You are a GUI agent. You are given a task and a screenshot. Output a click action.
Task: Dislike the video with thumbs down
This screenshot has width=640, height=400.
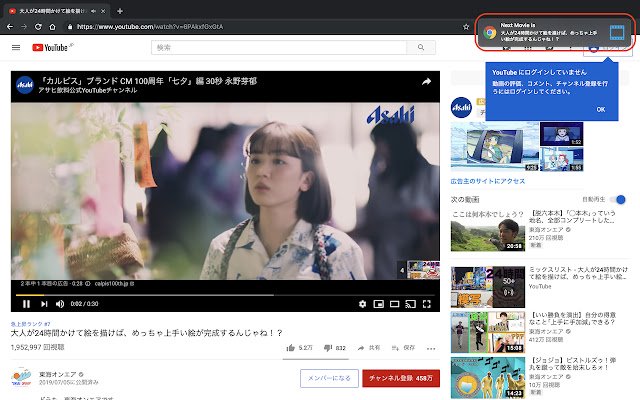[328, 348]
